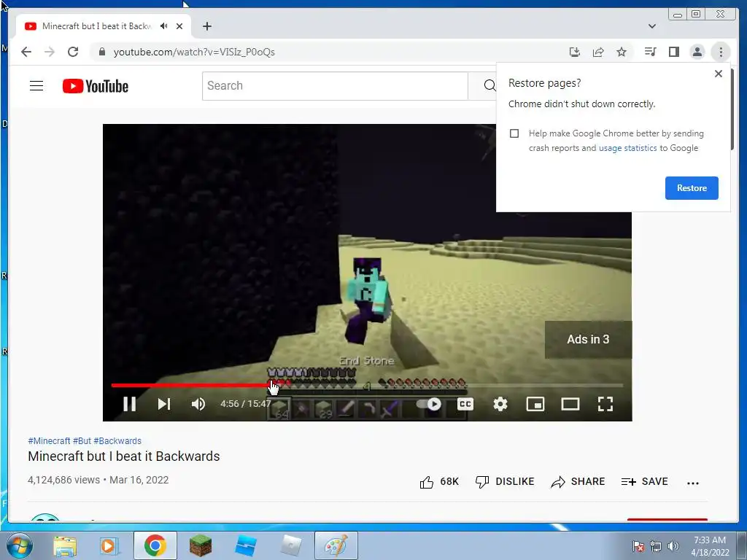Click the DISLIKE button

pyautogui.click(x=505, y=482)
